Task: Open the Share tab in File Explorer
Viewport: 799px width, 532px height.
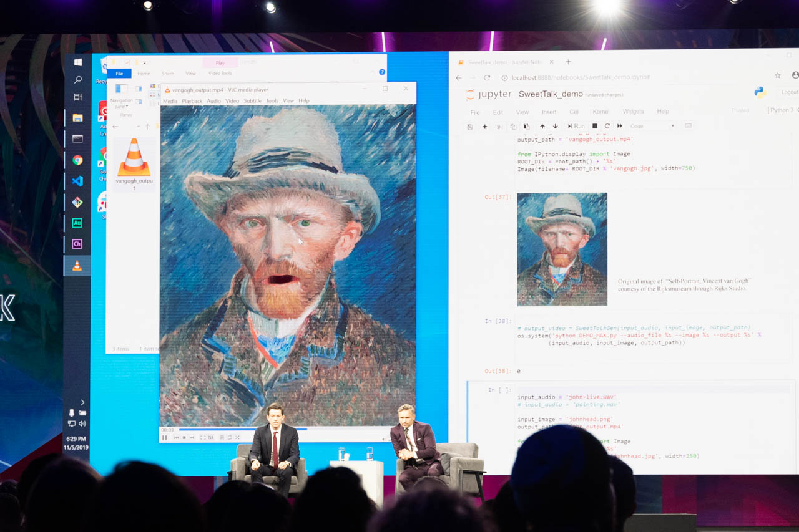Action: [x=168, y=74]
